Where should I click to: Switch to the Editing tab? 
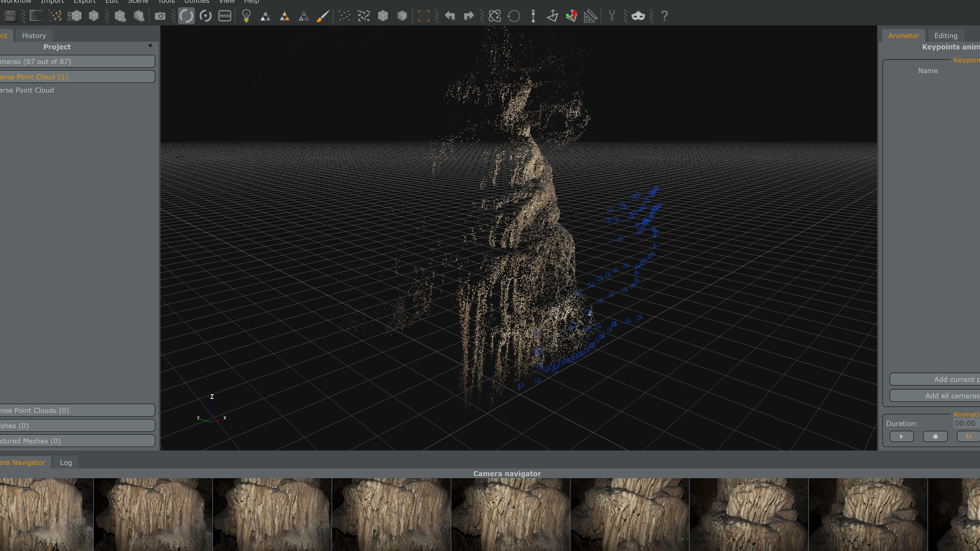tap(946, 35)
